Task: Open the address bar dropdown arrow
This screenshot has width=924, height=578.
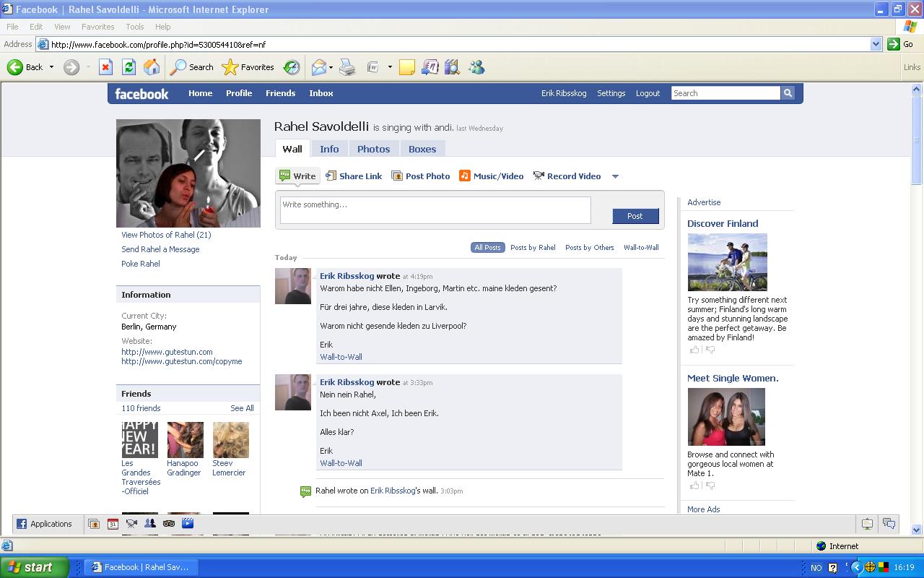Action: (876, 44)
